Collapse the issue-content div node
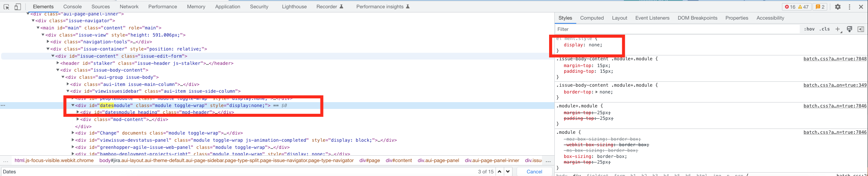This screenshot has height=176, width=868. point(53,56)
